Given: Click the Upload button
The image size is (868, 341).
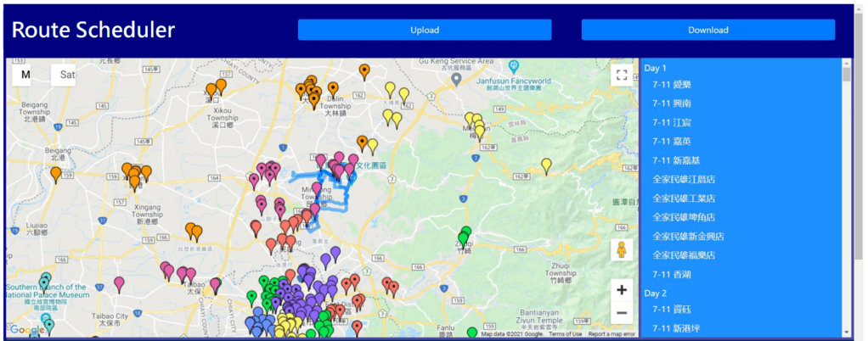Looking at the screenshot, I should (x=425, y=30).
